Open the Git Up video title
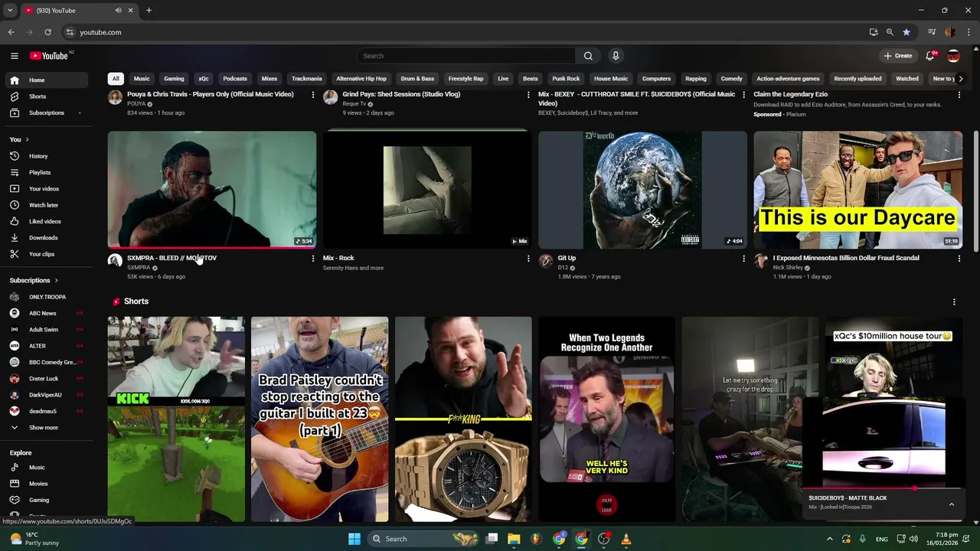Viewport: 980px width, 551px height. point(567,258)
